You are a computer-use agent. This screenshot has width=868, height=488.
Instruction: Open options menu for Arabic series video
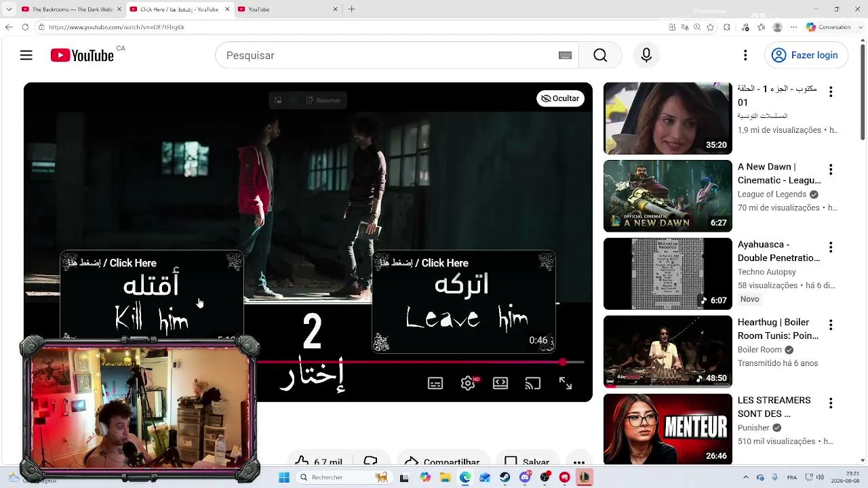click(831, 91)
